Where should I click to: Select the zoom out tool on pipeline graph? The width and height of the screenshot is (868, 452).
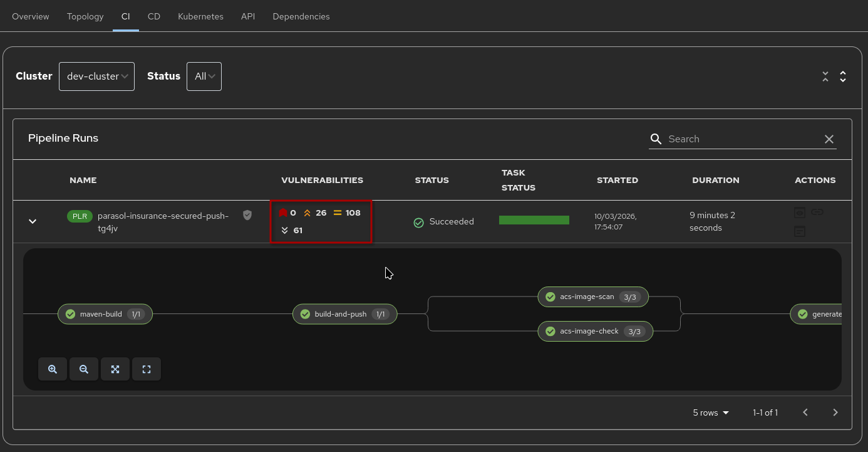(83, 369)
